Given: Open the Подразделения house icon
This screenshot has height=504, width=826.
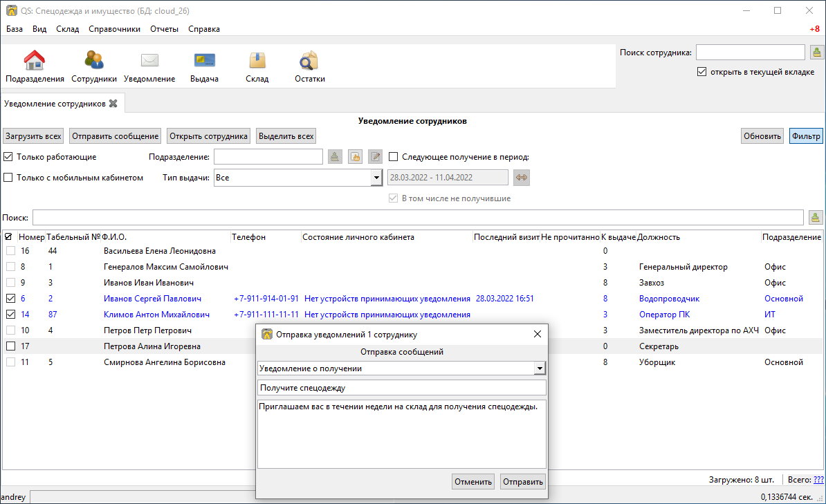Looking at the screenshot, I should tap(35, 61).
